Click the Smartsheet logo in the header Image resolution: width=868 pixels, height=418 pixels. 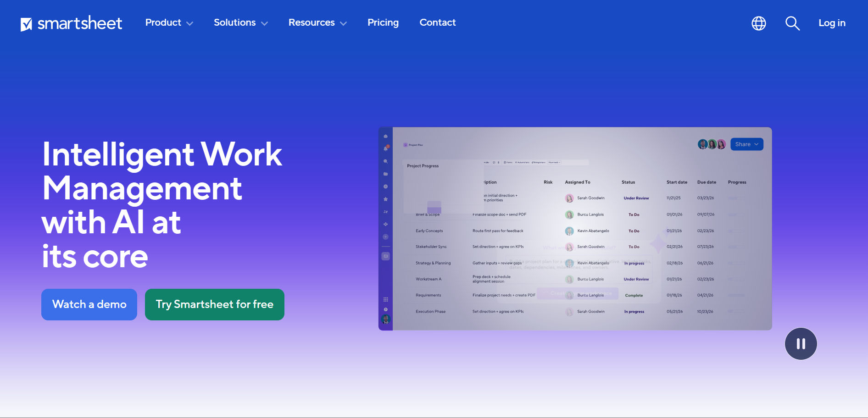(72, 23)
